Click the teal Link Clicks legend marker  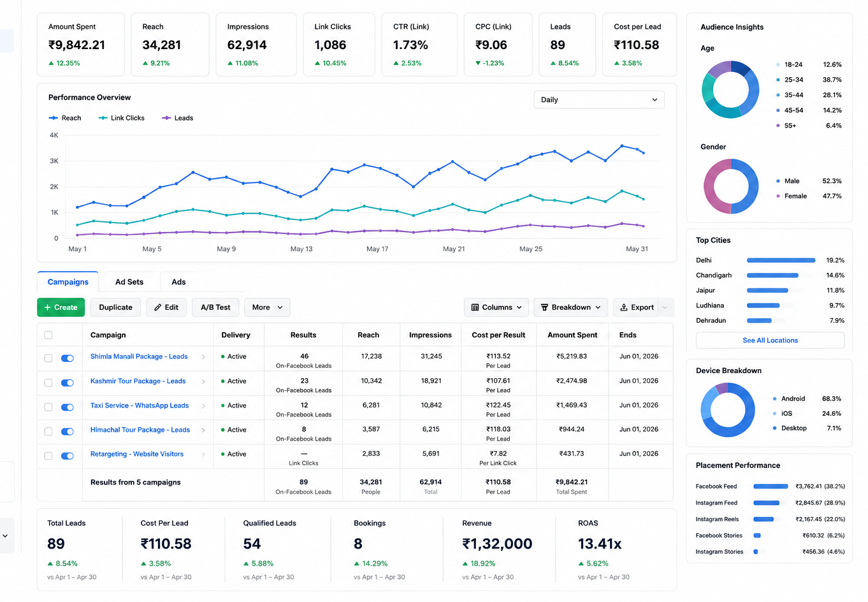[x=103, y=118]
